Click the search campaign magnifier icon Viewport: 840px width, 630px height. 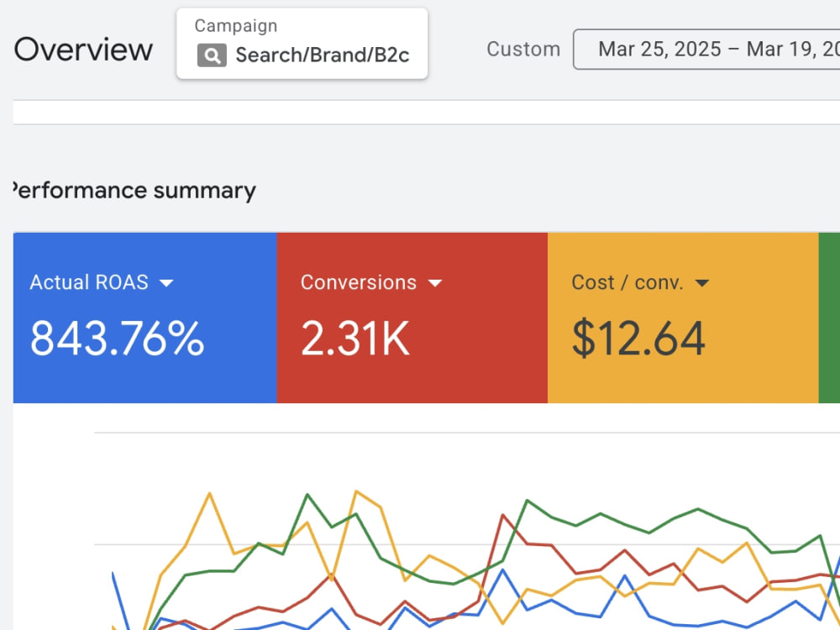[x=212, y=55]
